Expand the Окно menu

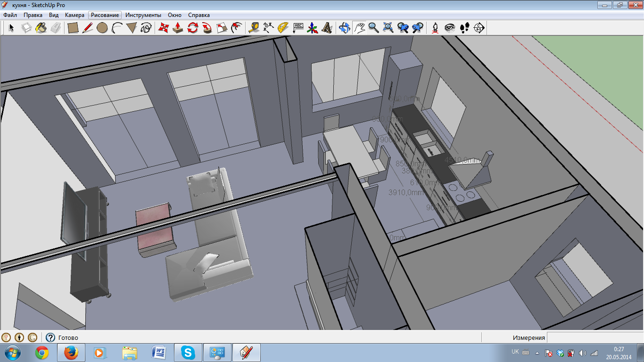point(174,15)
